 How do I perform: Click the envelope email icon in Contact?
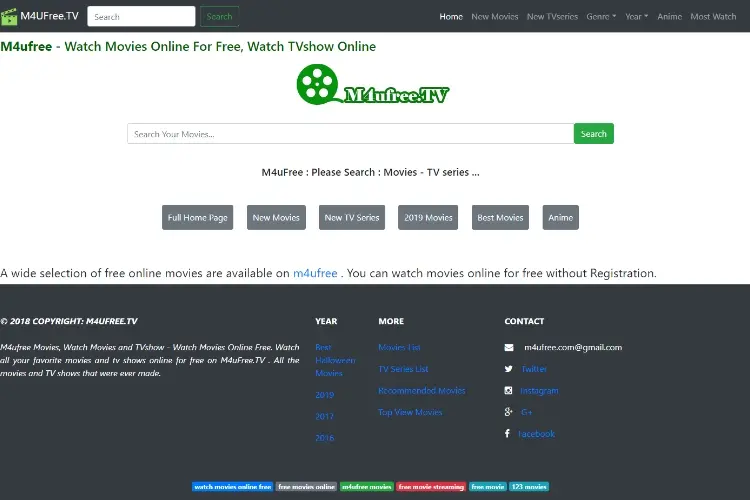(509, 347)
